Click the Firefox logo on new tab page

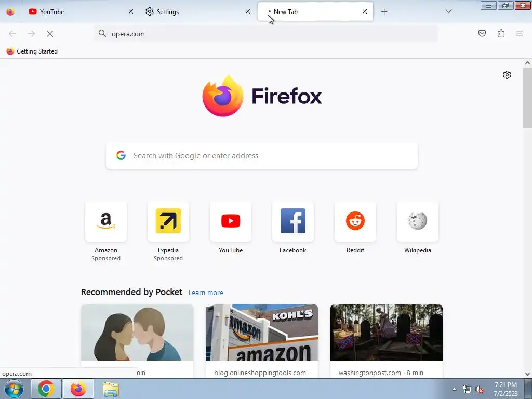point(262,96)
